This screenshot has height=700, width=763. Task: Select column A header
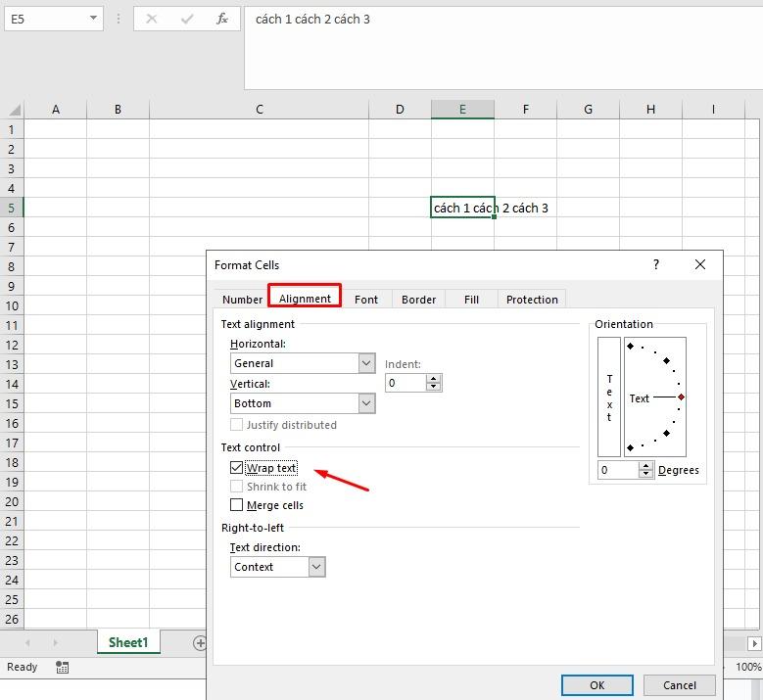[x=56, y=110]
